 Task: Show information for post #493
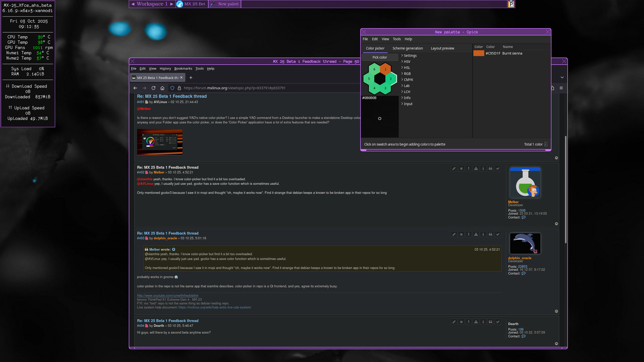[483, 234]
